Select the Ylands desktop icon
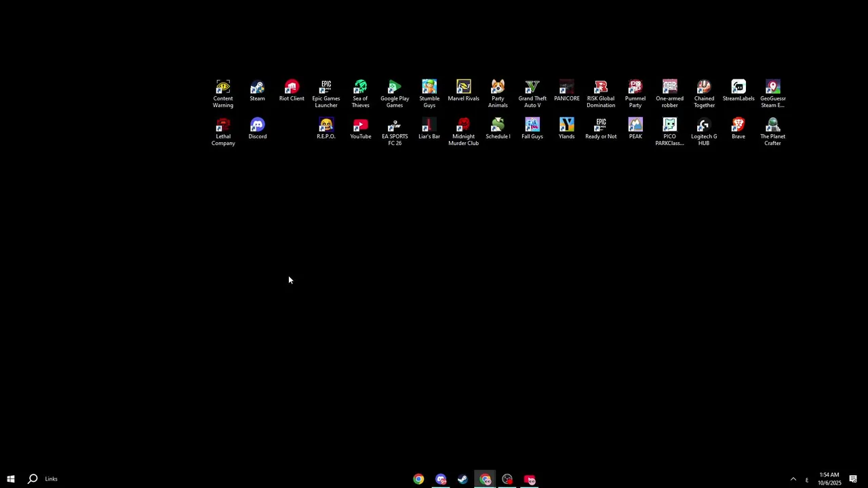 click(567, 129)
